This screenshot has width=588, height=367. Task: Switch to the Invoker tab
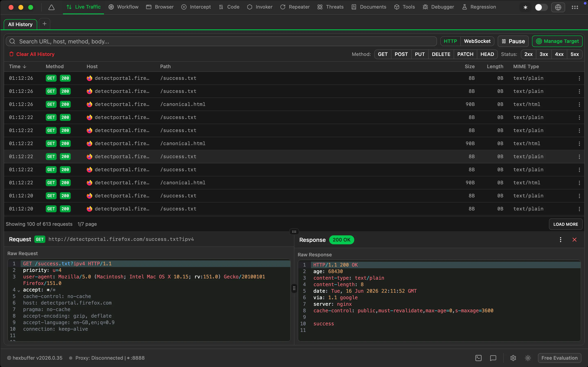coord(260,7)
